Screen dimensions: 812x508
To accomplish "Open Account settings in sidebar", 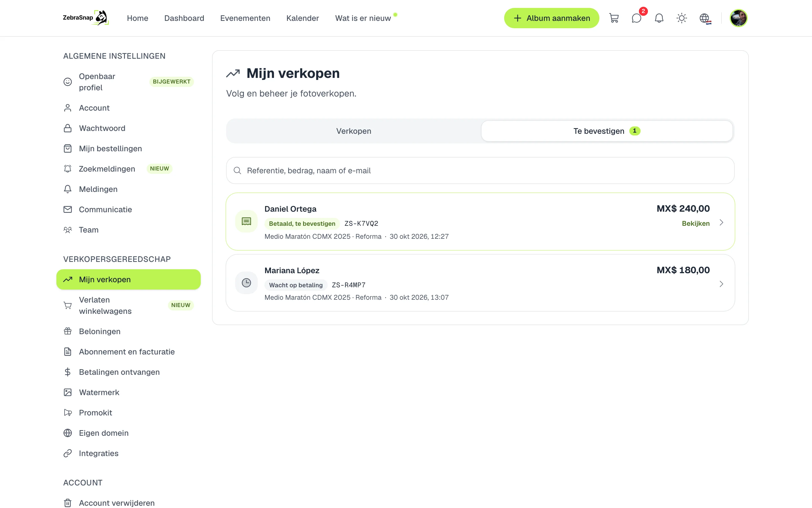I will pos(129,108).
